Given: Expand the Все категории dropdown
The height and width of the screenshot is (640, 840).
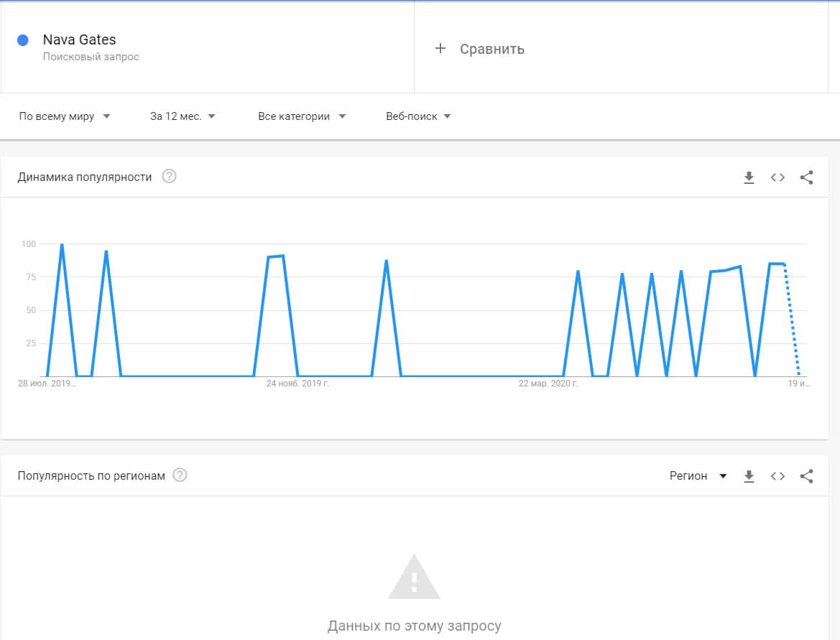Looking at the screenshot, I should [302, 116].
